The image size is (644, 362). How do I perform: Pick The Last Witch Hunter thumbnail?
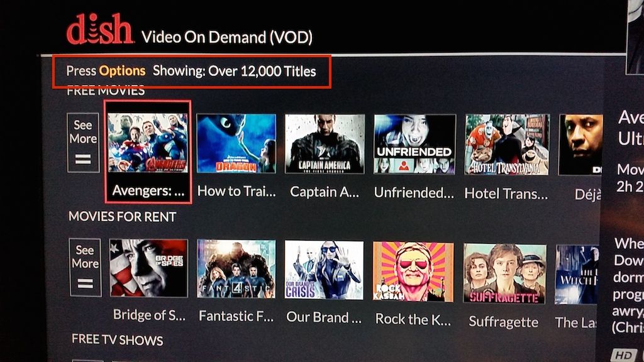point(576,275)
